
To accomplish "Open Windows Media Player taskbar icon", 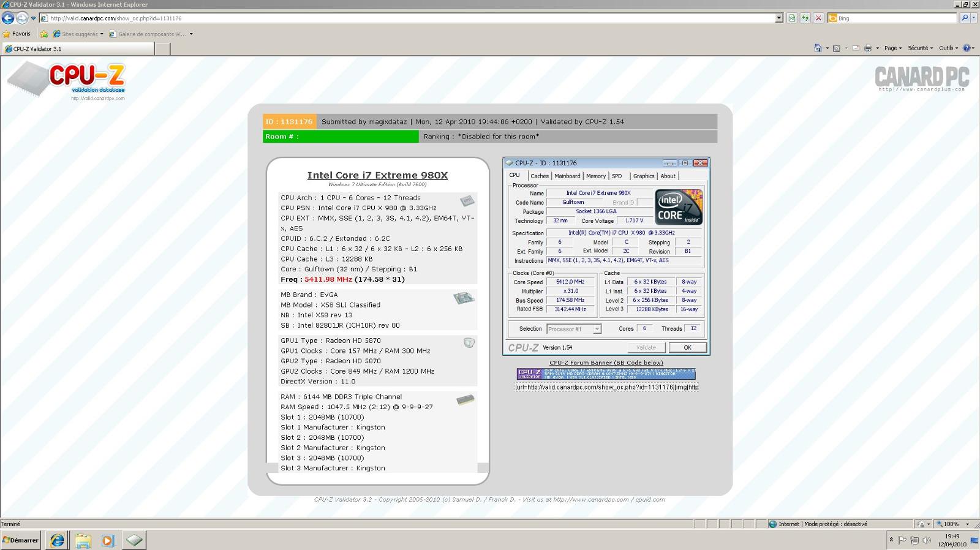I will coord(108,540).
